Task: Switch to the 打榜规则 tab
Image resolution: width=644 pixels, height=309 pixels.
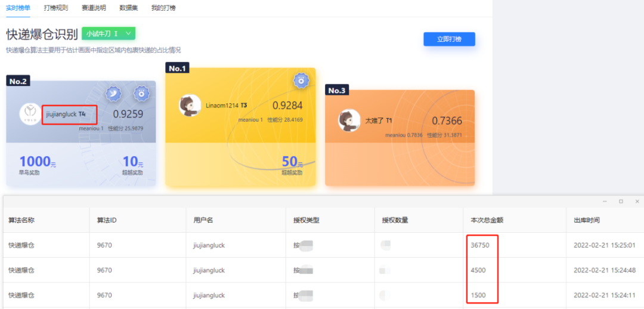Action: coord(56,8)
